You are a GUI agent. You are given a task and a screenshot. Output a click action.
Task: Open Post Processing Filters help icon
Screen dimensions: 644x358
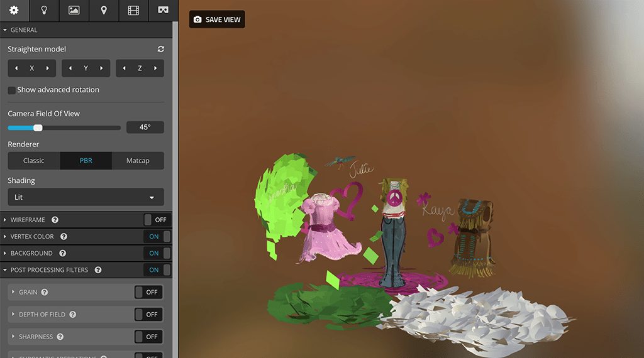(97, 270)
